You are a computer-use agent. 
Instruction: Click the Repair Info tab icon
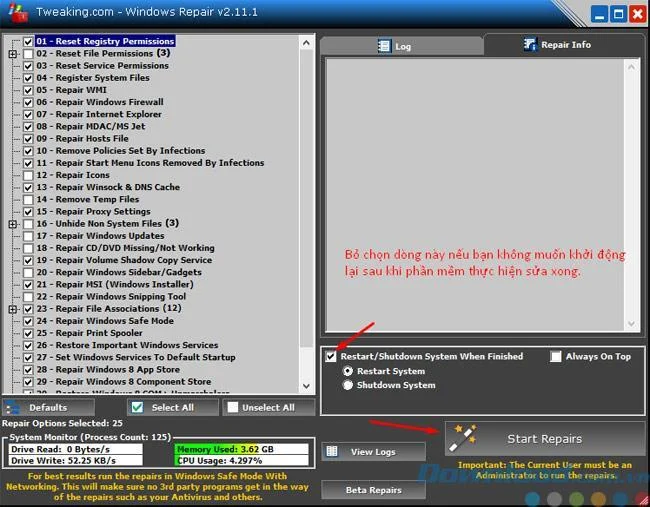click(529, 44)
